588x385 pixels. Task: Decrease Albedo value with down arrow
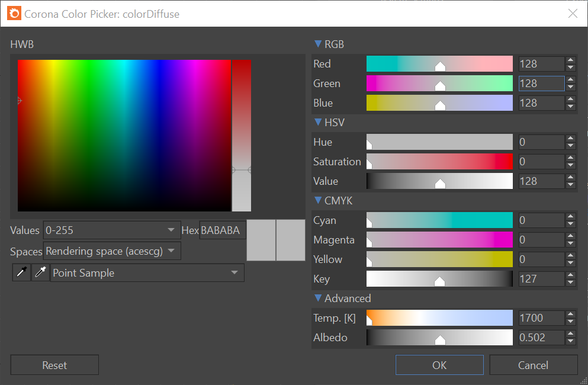[x=570, y=341]
